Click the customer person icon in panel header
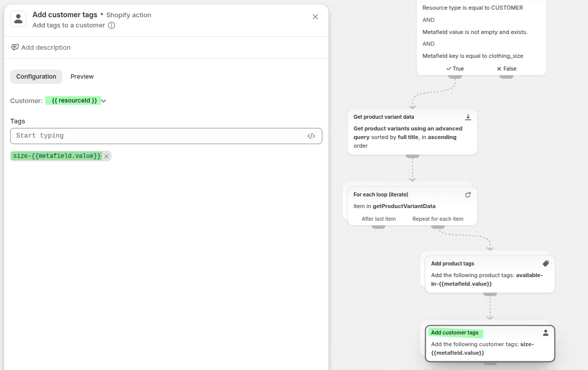588x370 pixels. click(19, 19)
